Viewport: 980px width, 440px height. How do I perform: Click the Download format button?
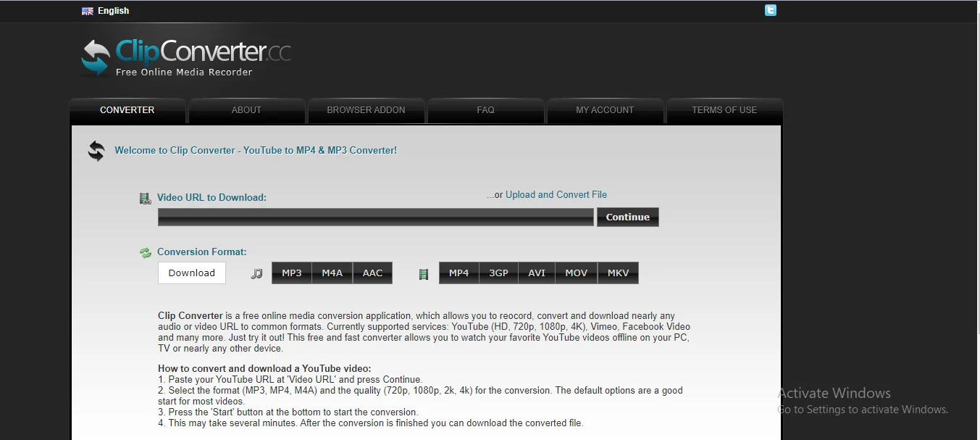pos(192,273)
